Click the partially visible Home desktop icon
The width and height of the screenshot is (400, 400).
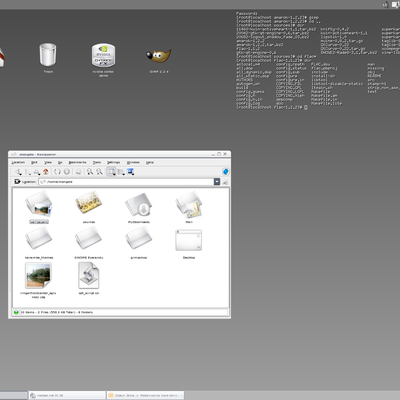pos(2,57)
